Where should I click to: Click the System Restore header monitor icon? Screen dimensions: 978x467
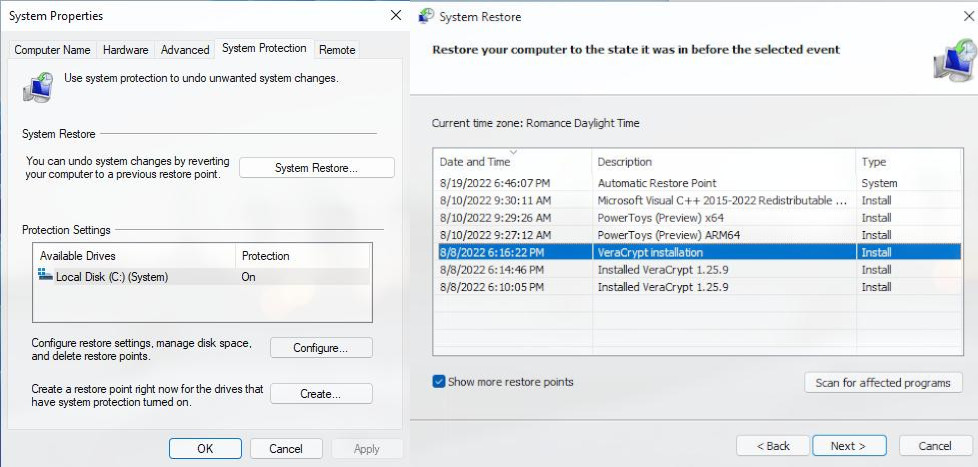pos(954,60)
